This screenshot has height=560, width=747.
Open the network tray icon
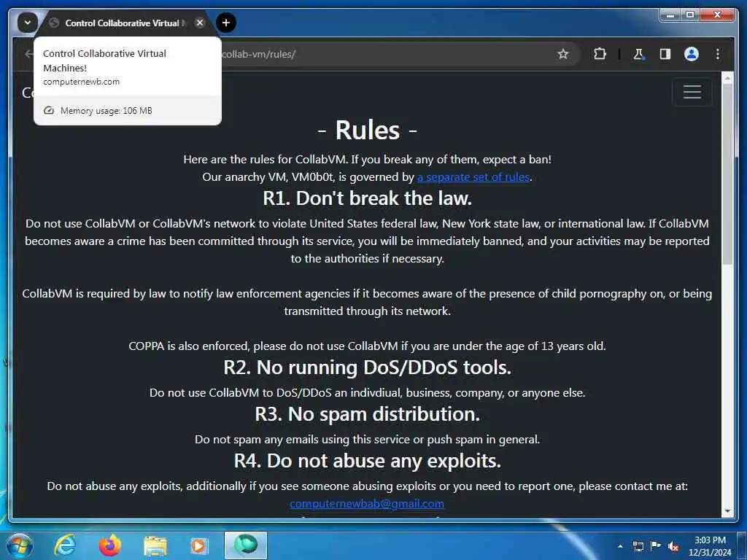pyautogui.click(x=638, y=546)
